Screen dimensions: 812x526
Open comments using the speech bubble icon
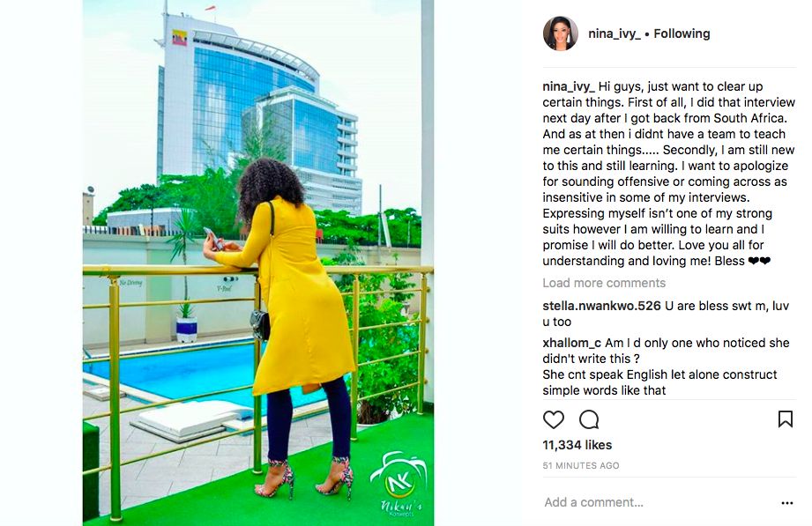[589, 419]
